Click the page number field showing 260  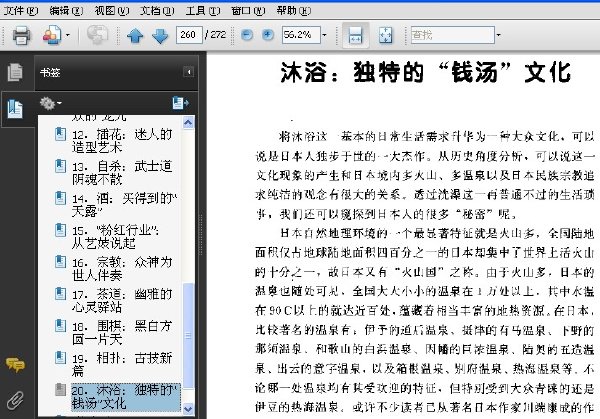[189, 35]
